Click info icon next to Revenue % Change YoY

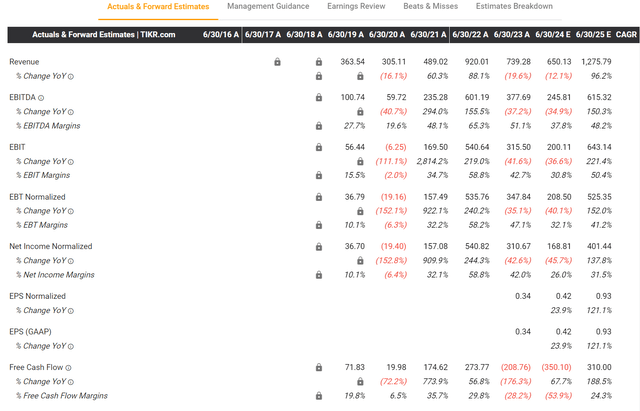[71, 75]
